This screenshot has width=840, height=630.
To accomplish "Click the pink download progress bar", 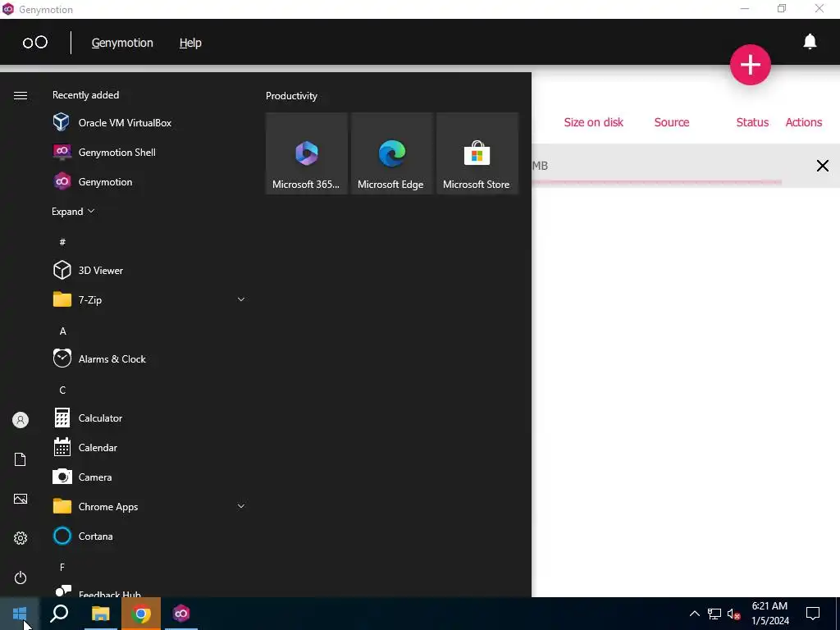I will click(656, 182).
